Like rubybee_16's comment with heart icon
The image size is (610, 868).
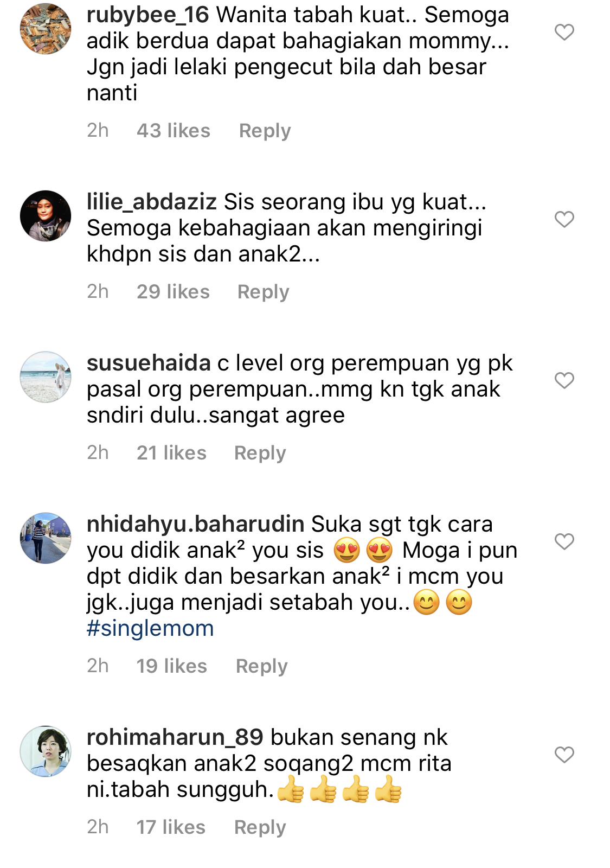564,32
